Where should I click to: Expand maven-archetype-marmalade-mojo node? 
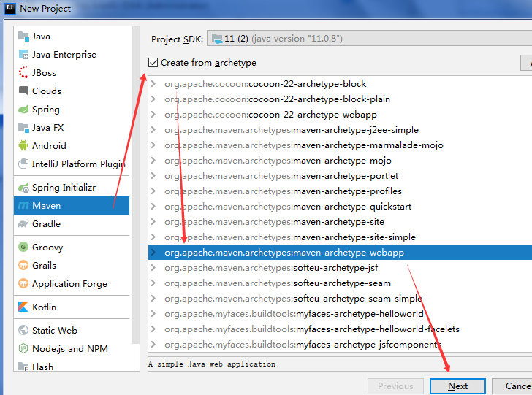tap(153, 145)
